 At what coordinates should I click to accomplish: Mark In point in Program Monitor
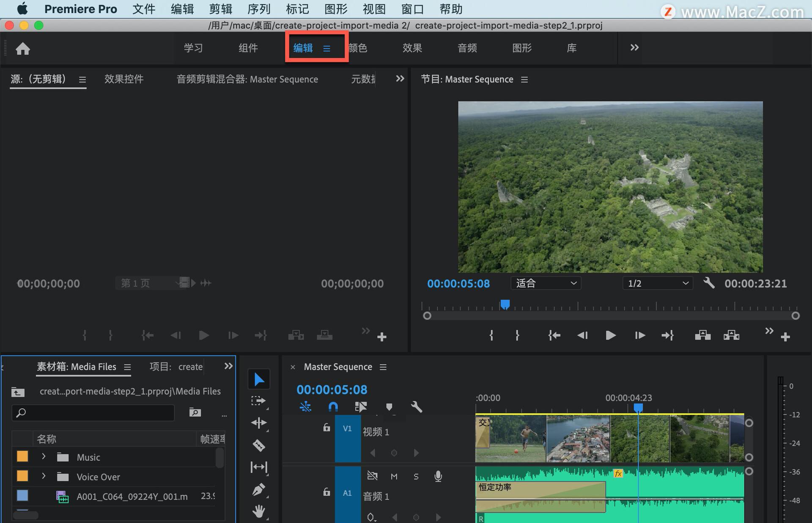(491, 335)
